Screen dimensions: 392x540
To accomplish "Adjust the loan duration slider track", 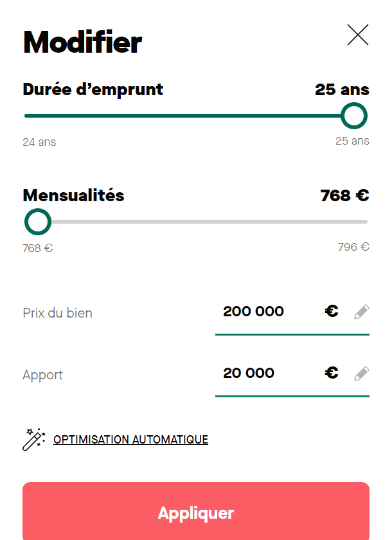I will [x=193, y=116].
